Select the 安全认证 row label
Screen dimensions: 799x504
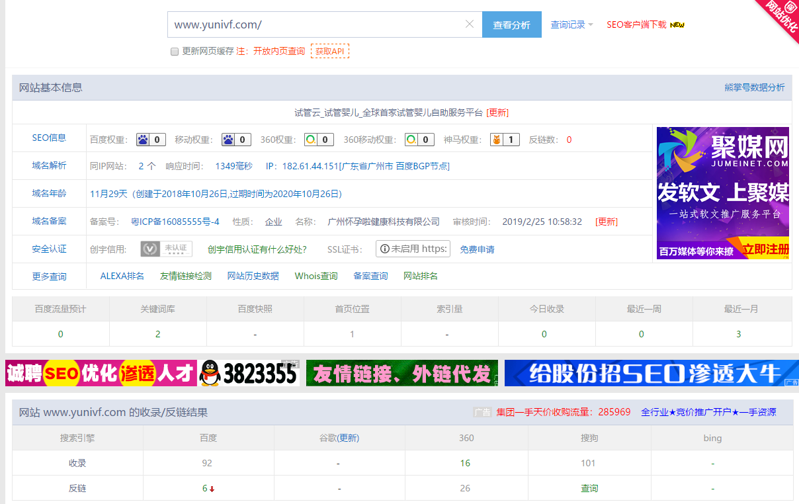point(49,249)
